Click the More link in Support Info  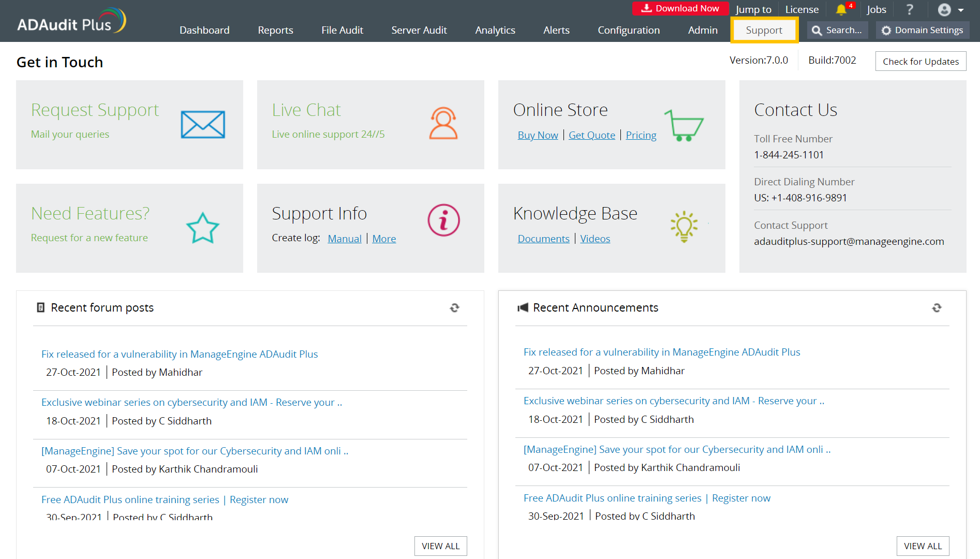tap(384, 239)
